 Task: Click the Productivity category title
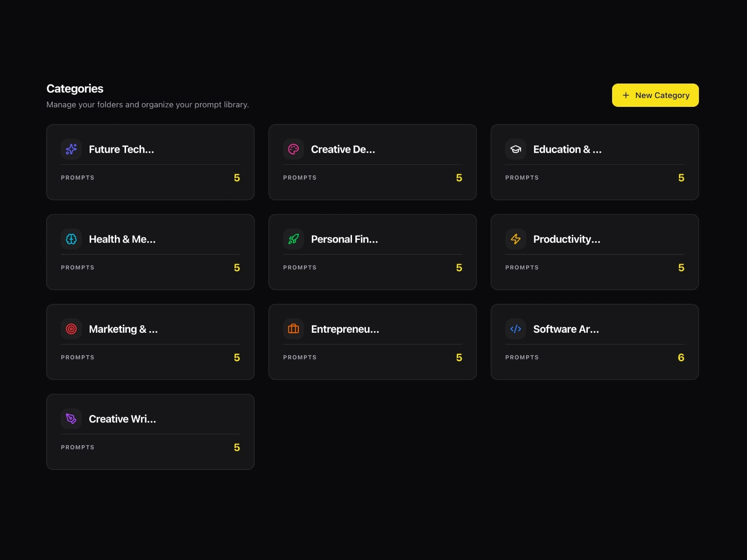click(566, 239)
